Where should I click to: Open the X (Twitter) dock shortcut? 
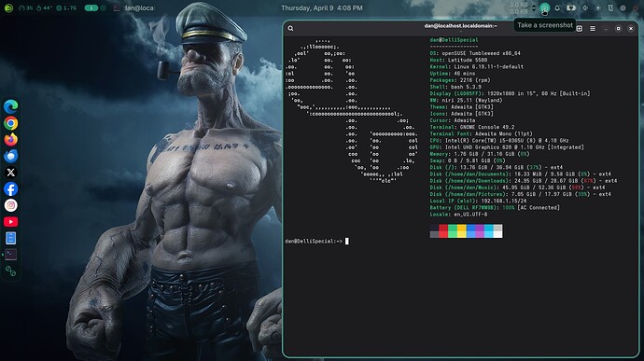point(10,173)
